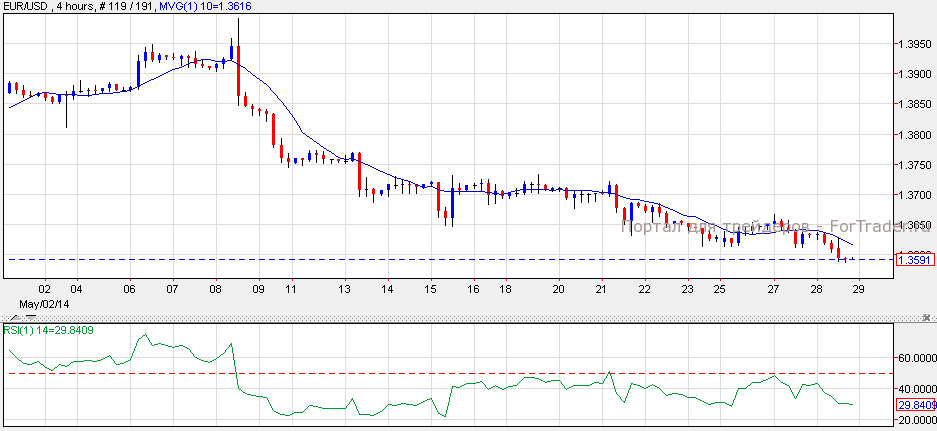Click the date label 13 on time axis
The height and width of the screenshot is (431, 937).
[x=344, y=288]
